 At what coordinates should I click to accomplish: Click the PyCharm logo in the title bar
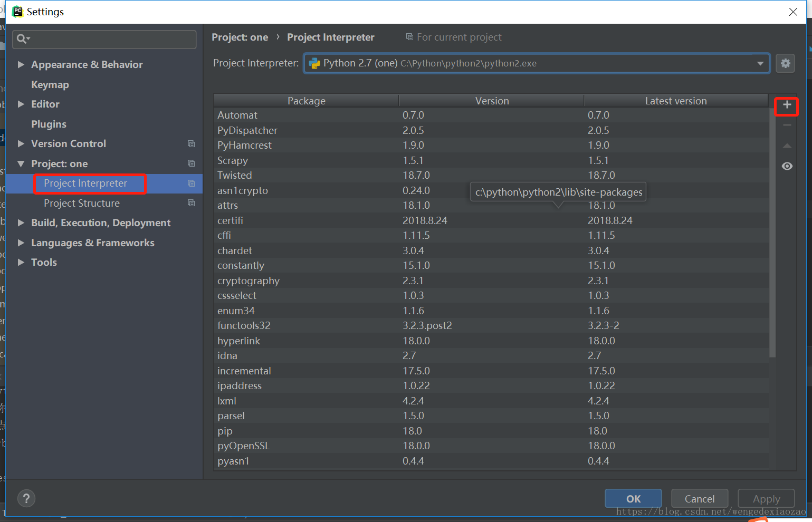click(17, 11)
